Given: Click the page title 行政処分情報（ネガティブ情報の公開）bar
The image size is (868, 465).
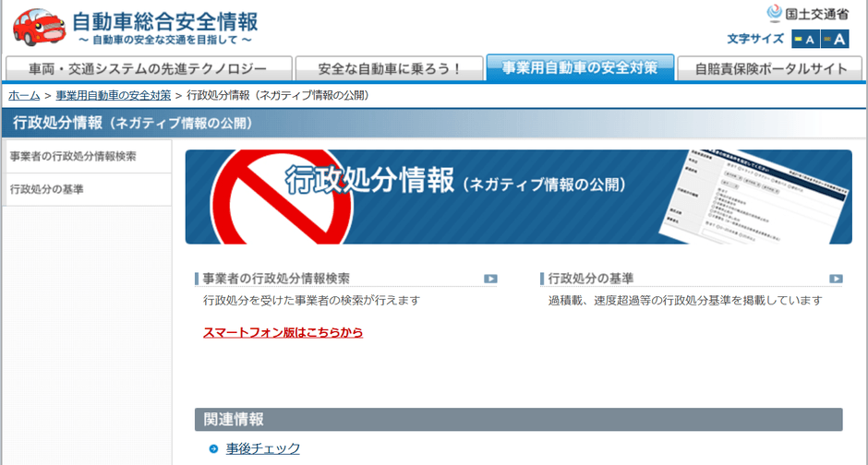Looking at the screenshot, I should (434, 123).
